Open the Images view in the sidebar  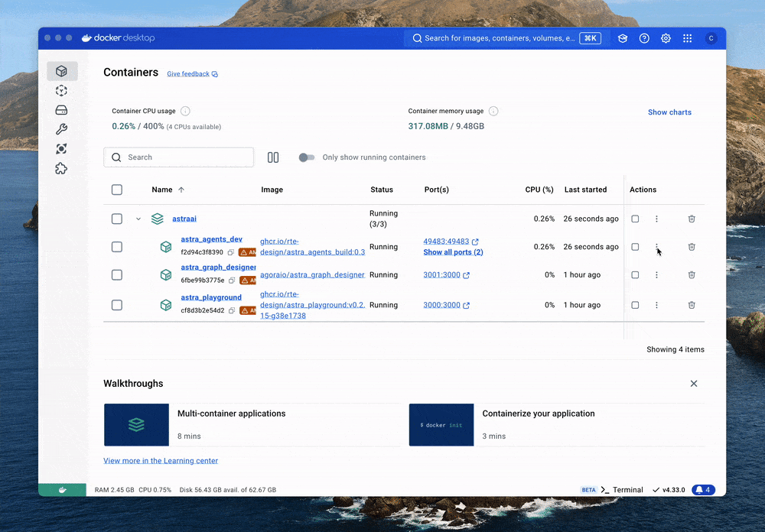61,91
